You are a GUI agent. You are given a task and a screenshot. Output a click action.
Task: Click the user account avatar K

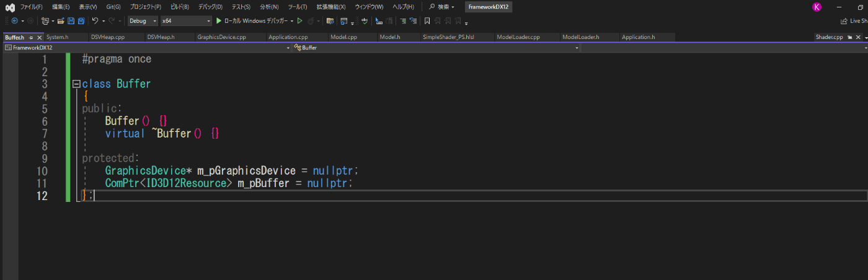click(x=816, y=7)
